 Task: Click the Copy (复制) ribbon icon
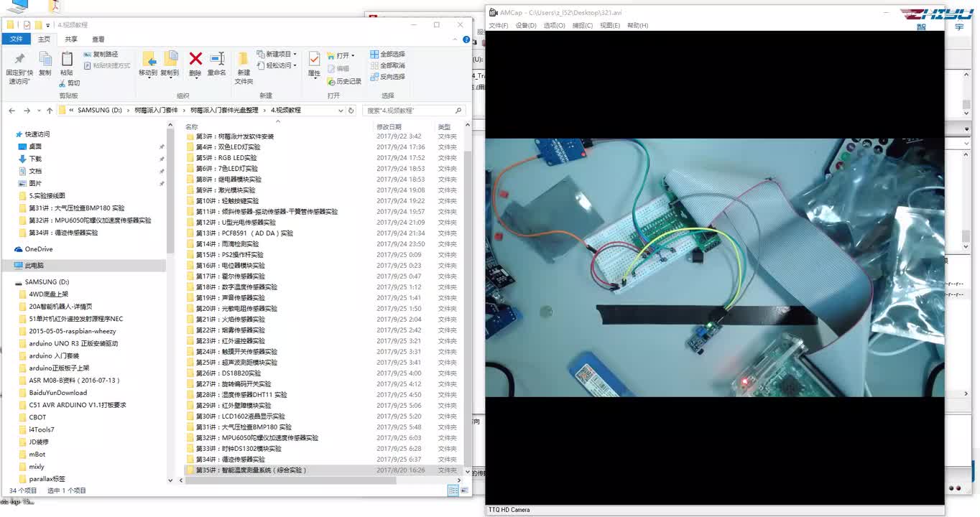pos(45,64)
